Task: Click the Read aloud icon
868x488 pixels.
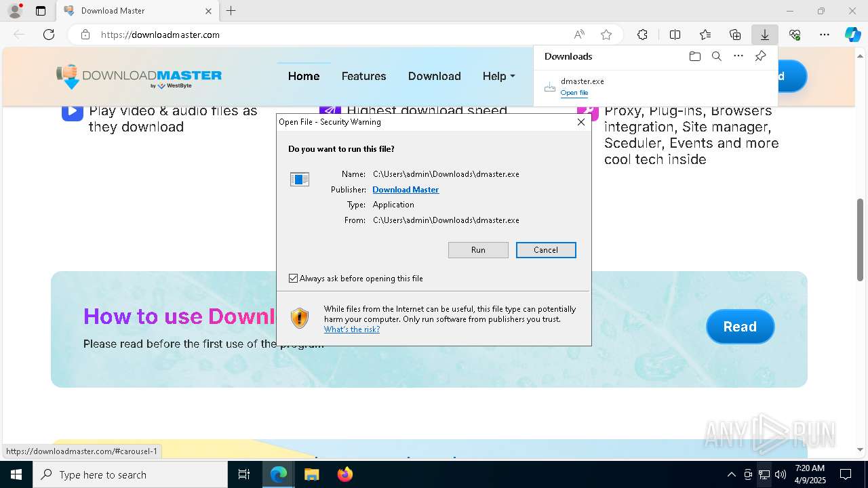Action: 579,35
